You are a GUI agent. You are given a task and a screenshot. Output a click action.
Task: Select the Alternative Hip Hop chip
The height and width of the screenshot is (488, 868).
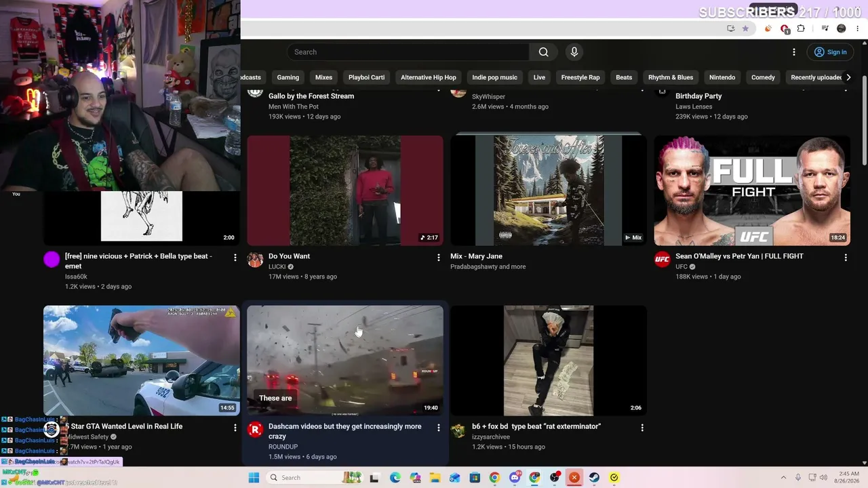pyautogui.click(x=429, y=77)
